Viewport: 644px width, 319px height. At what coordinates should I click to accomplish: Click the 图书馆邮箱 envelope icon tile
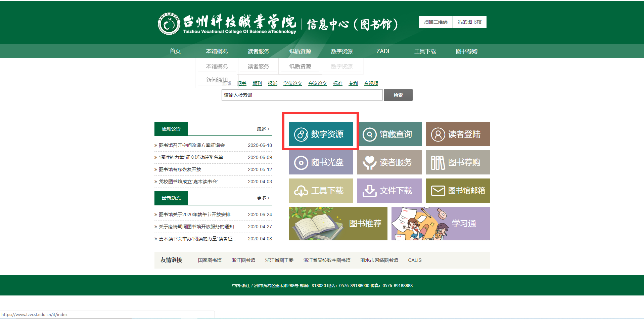(x=458, y=191)
